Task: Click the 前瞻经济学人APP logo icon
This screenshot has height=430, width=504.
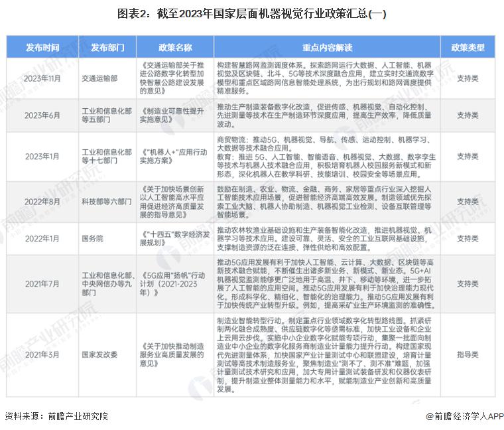Action: (429, 416)
